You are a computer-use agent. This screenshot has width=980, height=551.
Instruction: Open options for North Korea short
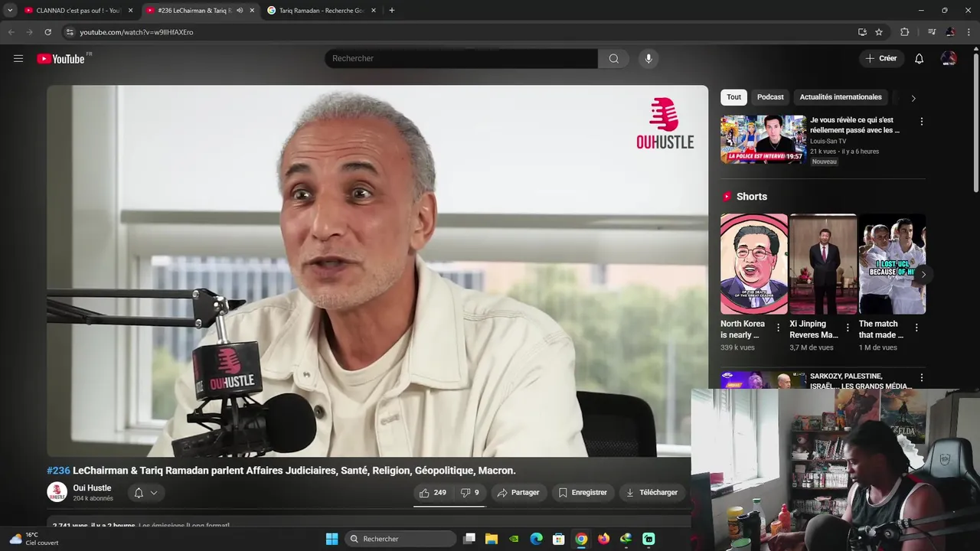(779, 328)
